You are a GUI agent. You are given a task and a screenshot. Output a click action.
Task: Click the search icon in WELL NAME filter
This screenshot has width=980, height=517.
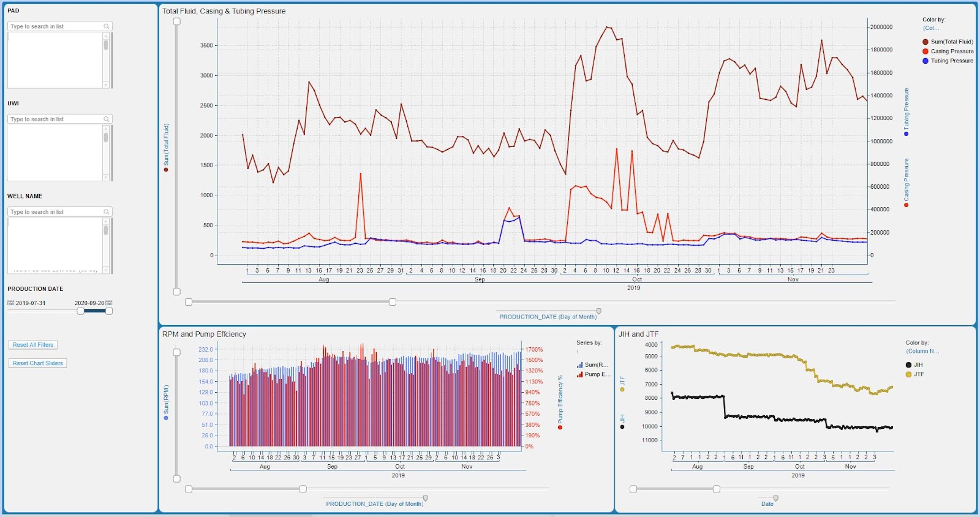click(x=107, y=212)
